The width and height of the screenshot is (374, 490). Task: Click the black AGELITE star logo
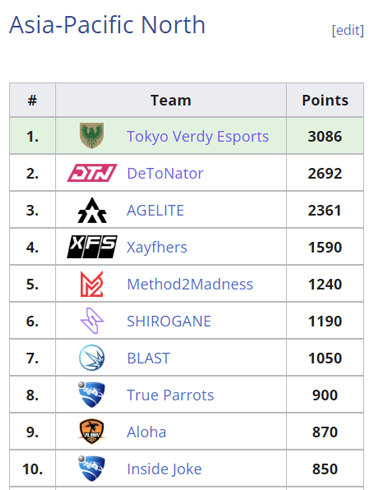(x=92, y=210)
